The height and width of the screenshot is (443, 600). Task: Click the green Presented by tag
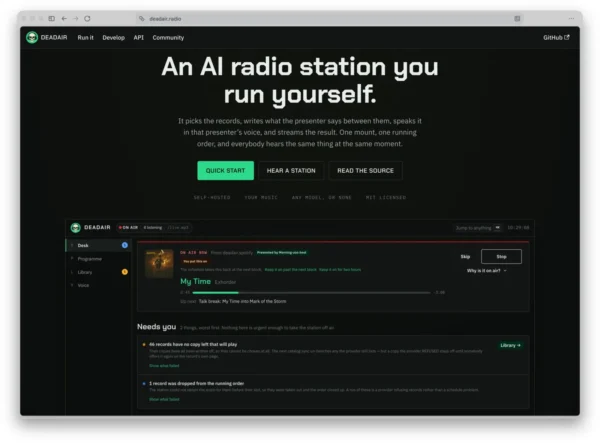pyautogui.click(x=282, y=252)
